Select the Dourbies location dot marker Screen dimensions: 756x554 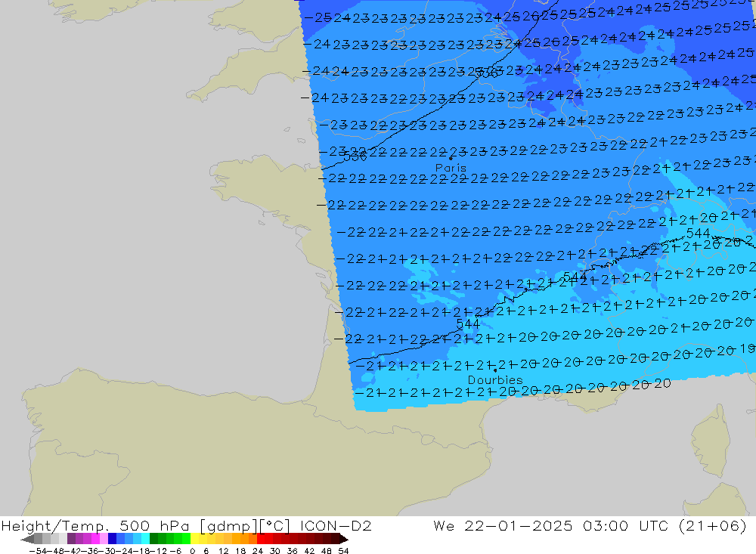[x=495, y=370]
